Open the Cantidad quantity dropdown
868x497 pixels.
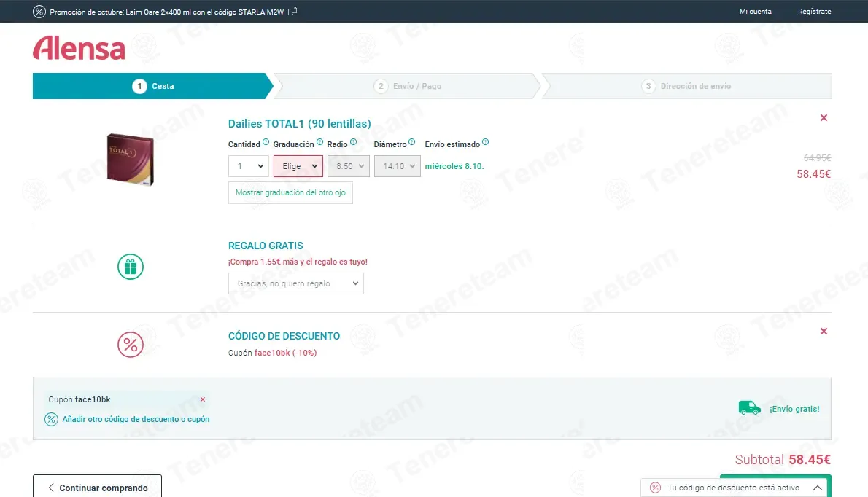click(x=249, y=166)
